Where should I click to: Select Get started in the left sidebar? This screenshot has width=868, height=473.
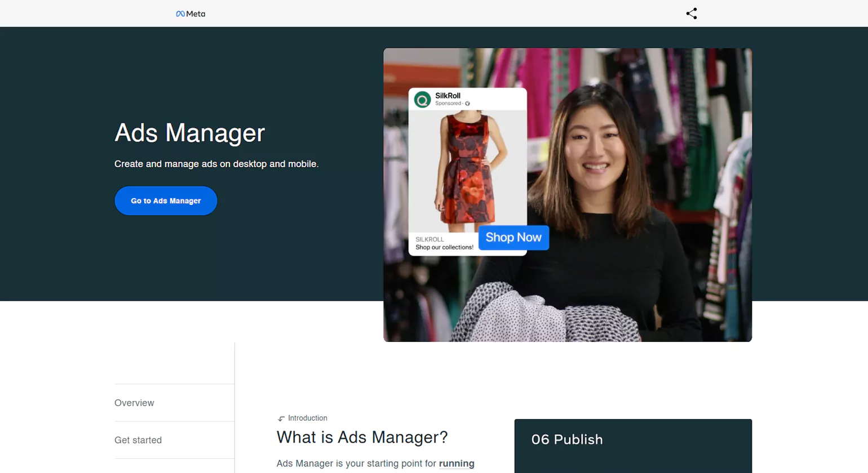coord(138,440)
